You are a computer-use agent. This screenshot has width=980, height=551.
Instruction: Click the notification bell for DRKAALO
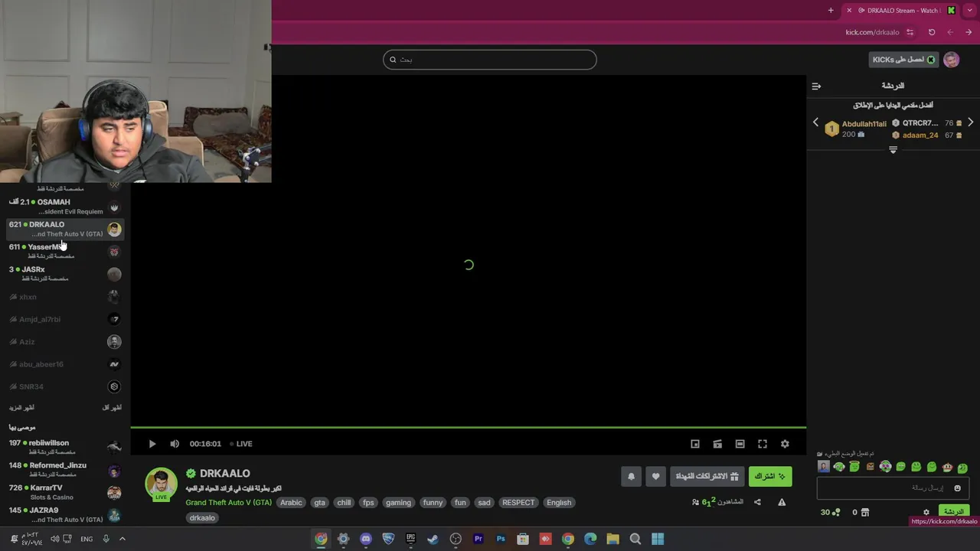point(631,476)
